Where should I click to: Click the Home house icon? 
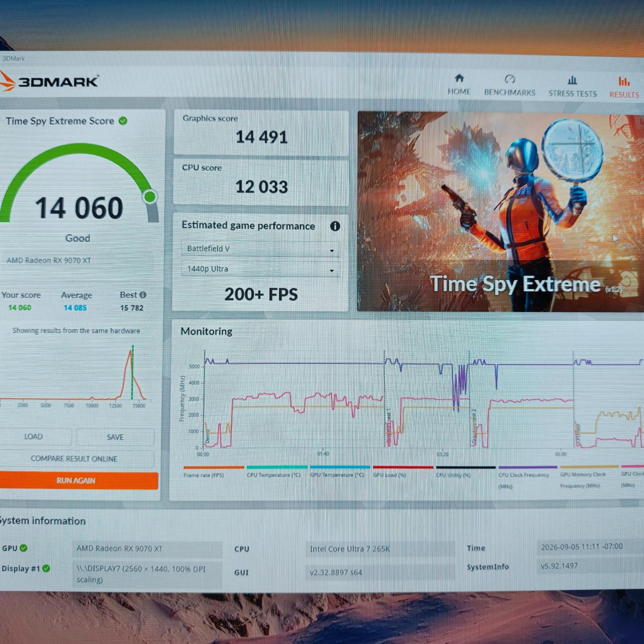pos(459,78)
